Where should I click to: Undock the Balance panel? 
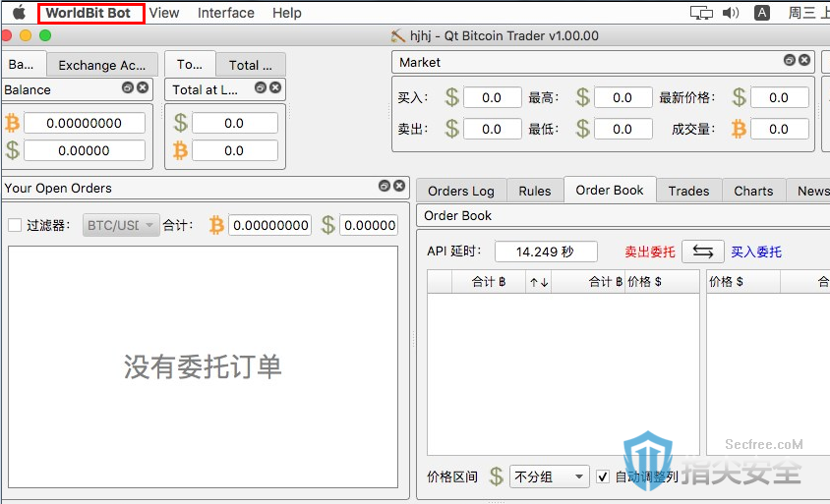point(128,87)
